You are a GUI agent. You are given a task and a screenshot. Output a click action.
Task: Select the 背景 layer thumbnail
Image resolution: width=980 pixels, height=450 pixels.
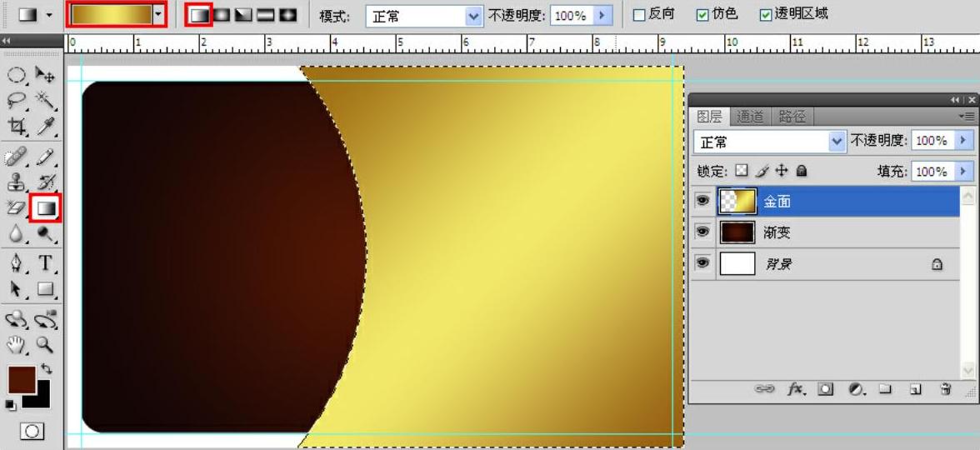pos(737,264)
